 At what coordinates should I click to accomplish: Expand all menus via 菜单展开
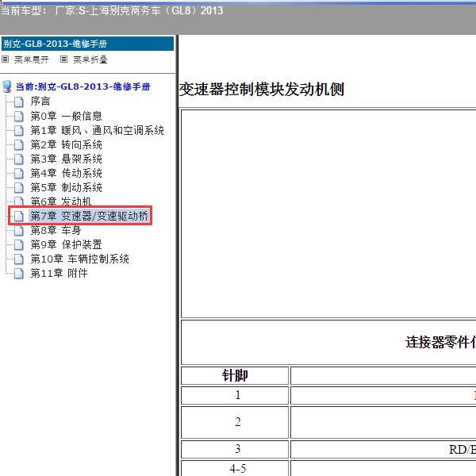[x=32, y=59]
